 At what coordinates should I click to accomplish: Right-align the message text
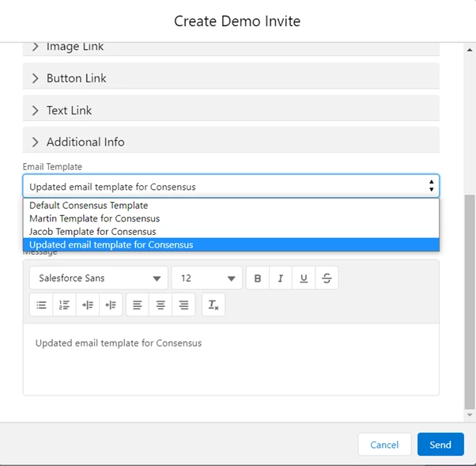(x=183, y=305)
